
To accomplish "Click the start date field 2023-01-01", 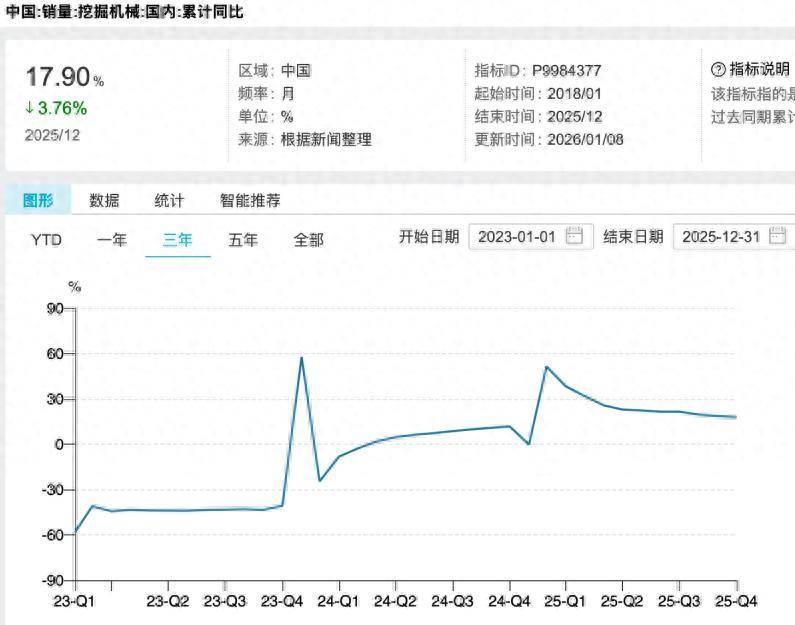I will [516, 237].
